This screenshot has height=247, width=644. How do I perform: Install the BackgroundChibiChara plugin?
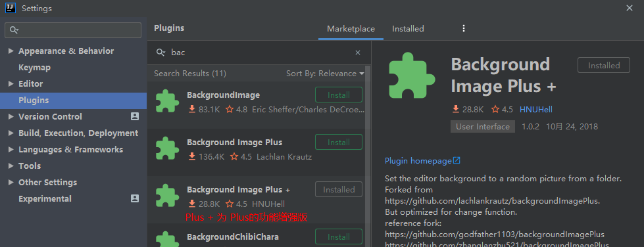tap(339, 236)
